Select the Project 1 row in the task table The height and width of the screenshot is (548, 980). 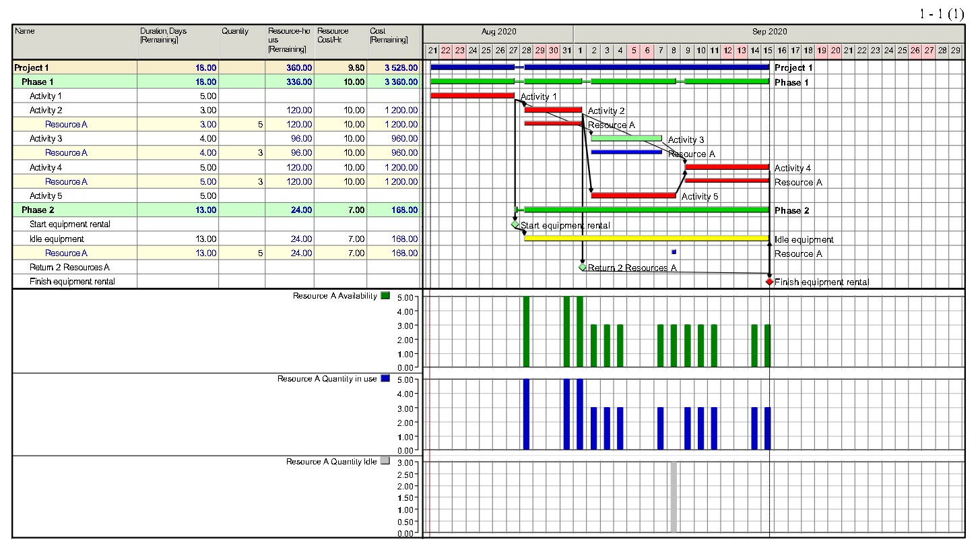(217, 67)
